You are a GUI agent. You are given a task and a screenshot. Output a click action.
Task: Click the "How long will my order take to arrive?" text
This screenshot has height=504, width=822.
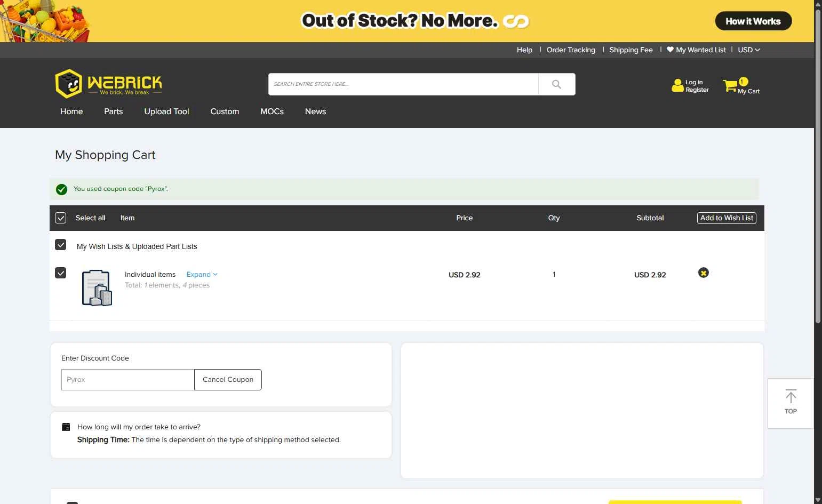tap(139, 427)
